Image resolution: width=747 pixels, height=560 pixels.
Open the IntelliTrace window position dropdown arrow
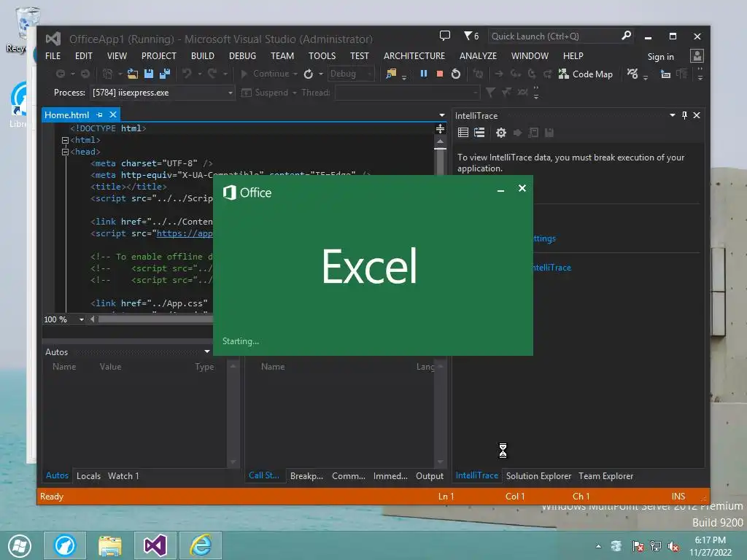click(672, 115)
